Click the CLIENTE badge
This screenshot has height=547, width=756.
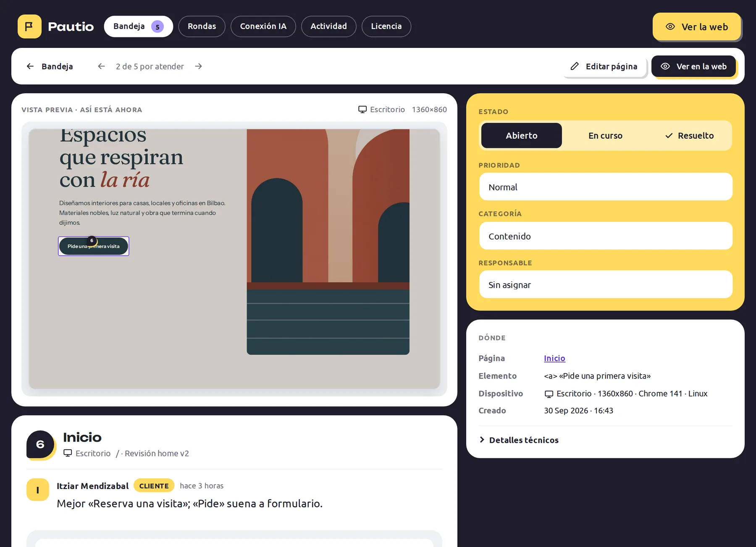point(154,486)
